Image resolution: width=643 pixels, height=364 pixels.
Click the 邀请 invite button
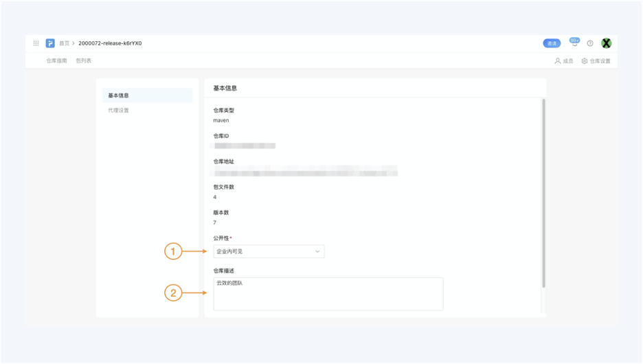click(x=551, y=43)
